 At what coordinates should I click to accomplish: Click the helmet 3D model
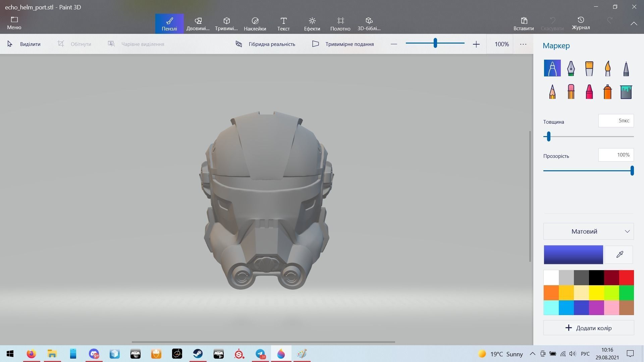[267, 201]
